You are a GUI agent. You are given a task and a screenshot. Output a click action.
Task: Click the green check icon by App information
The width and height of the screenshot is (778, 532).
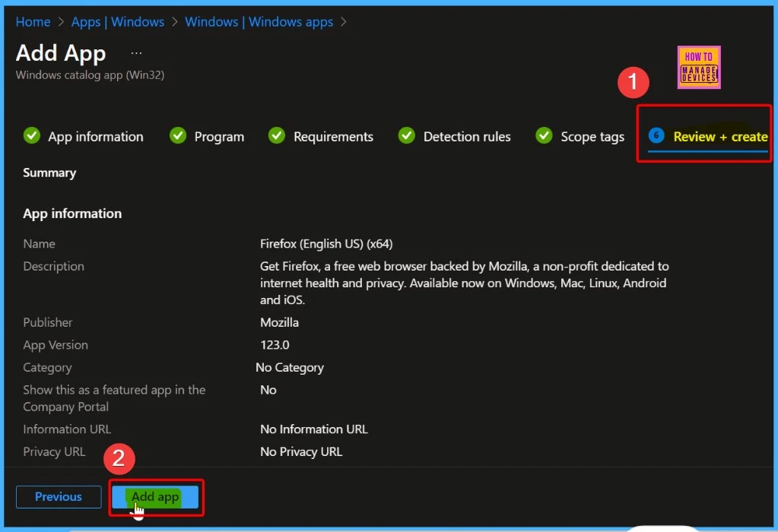coord(32,135)
